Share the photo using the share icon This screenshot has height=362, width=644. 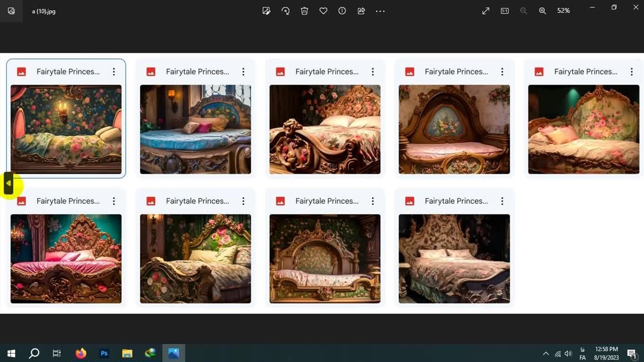[361, 11]
